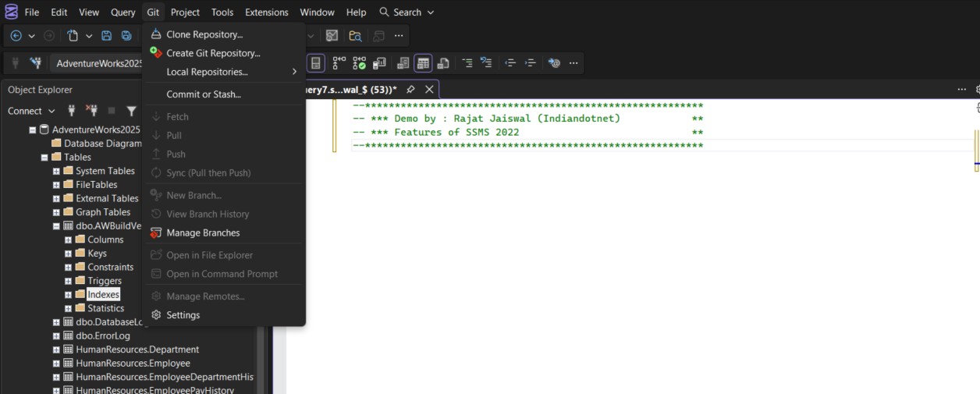Click the Navigate Backward arrow icon
Viewport: 980px width, 394px height.
16,36
